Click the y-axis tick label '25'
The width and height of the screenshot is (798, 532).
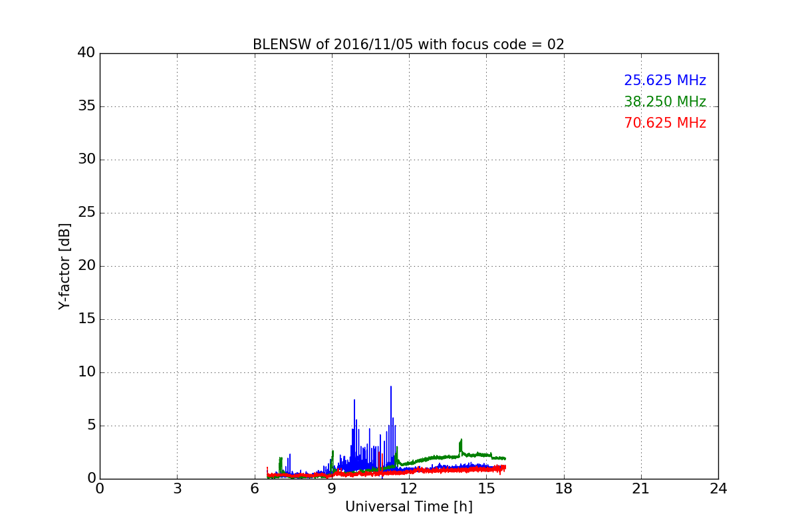[x=86, y=212]
